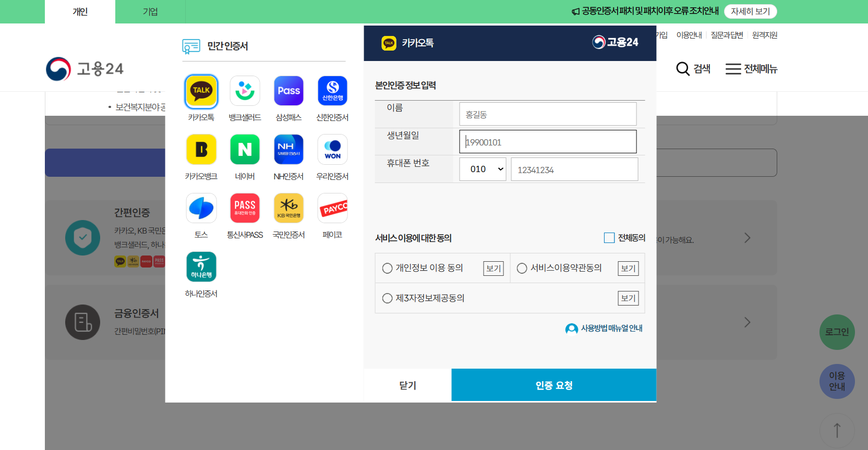Viewport: 868px width, 450px height.
Task: Expand the 금융인증서 card chevron arrow
Action: tap(747, 322)
